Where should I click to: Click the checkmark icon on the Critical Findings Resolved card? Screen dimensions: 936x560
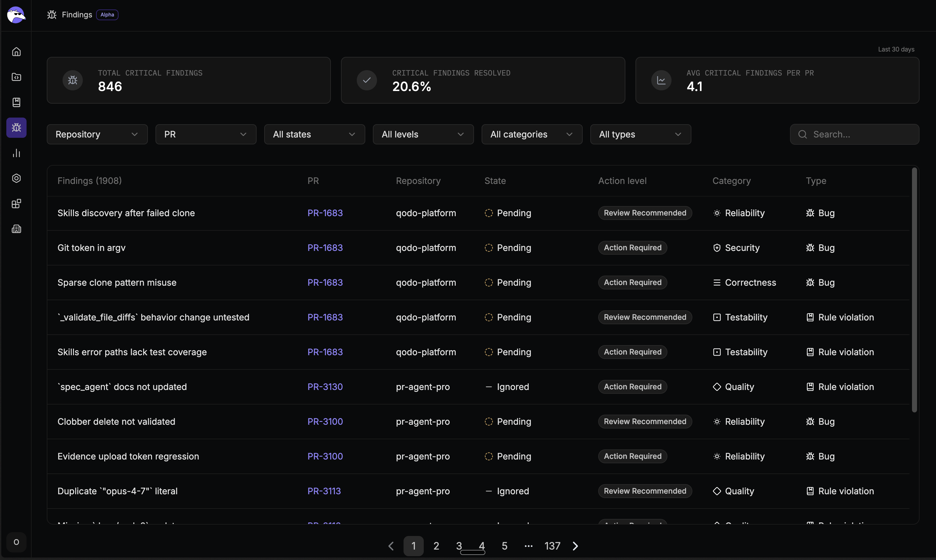(367, 80)
